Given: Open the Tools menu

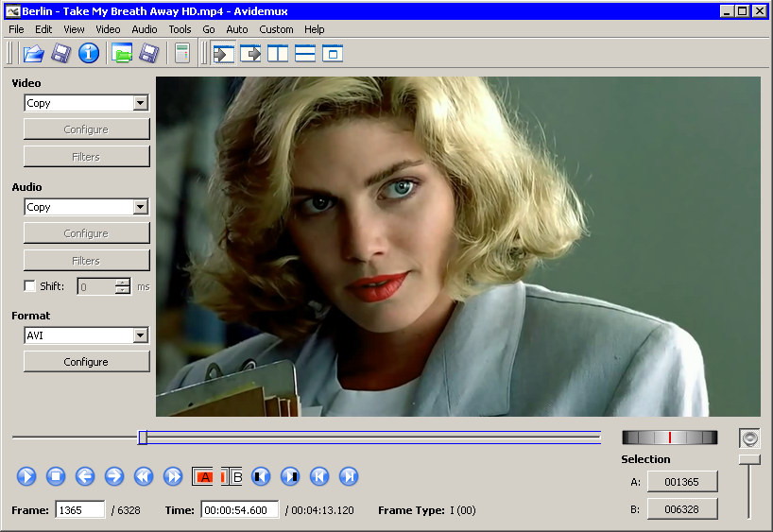Looking at the screenshot, I should 180,29.
